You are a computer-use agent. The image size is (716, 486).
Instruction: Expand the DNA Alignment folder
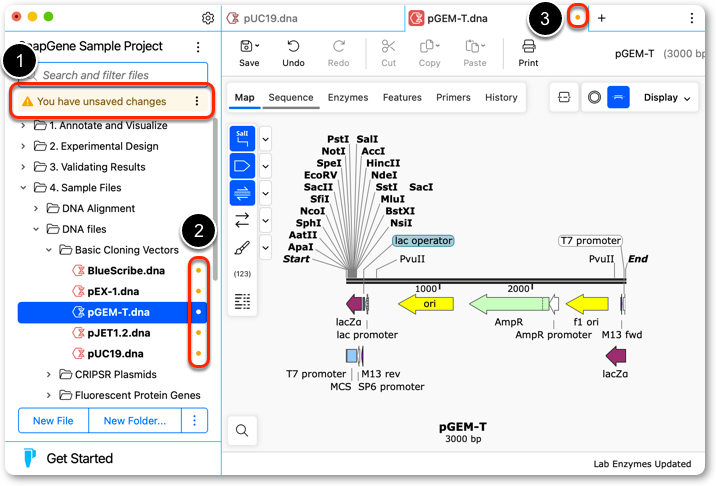point(36,208)
